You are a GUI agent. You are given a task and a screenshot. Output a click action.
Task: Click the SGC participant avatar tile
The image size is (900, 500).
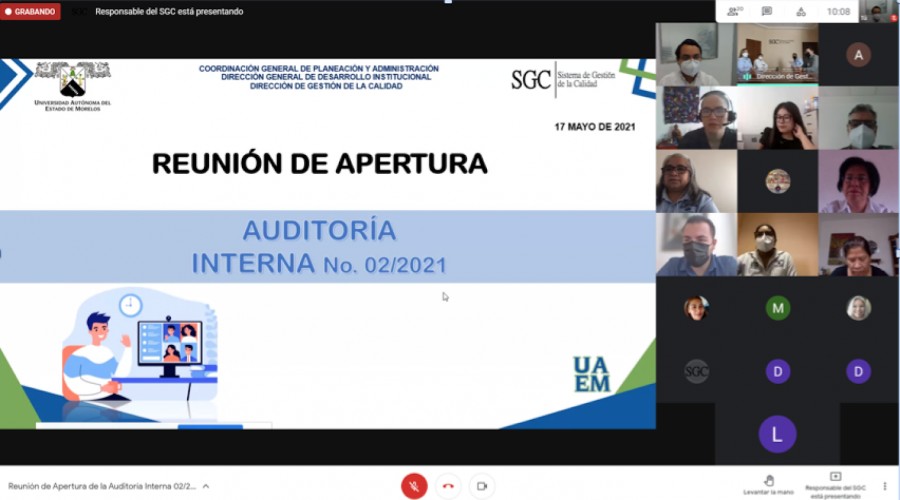696,372
